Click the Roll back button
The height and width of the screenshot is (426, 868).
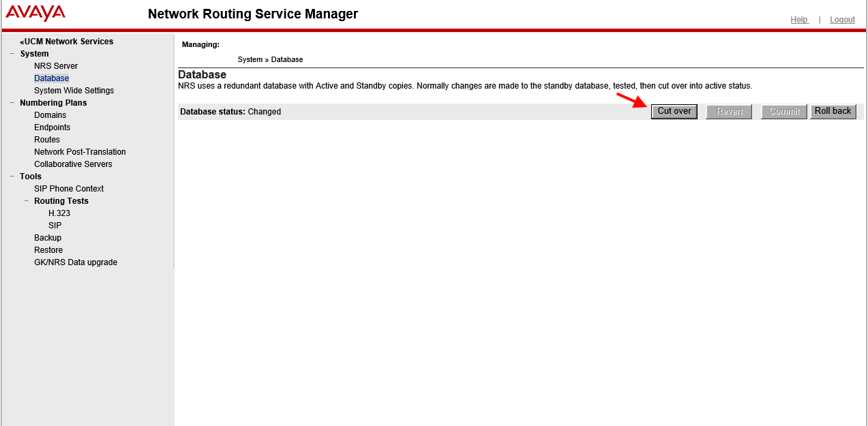(833, 111)
